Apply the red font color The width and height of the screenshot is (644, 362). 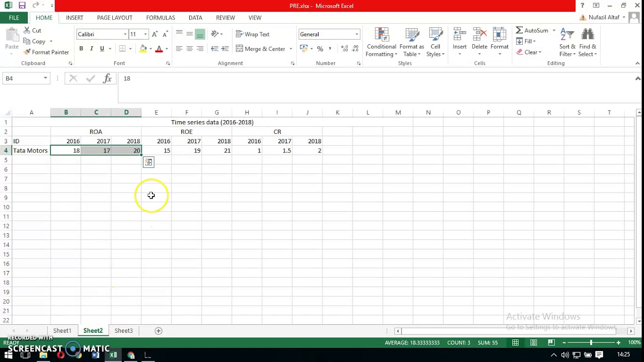point(159,49)
